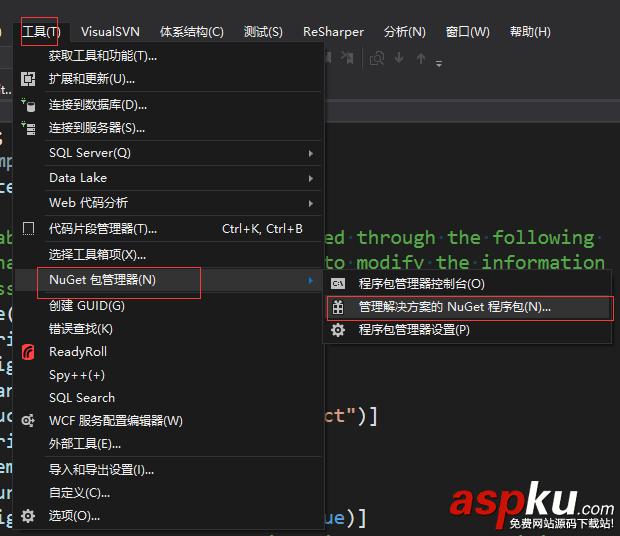Click the 选项 gear icon
The image size is (620, 536).
28,516
